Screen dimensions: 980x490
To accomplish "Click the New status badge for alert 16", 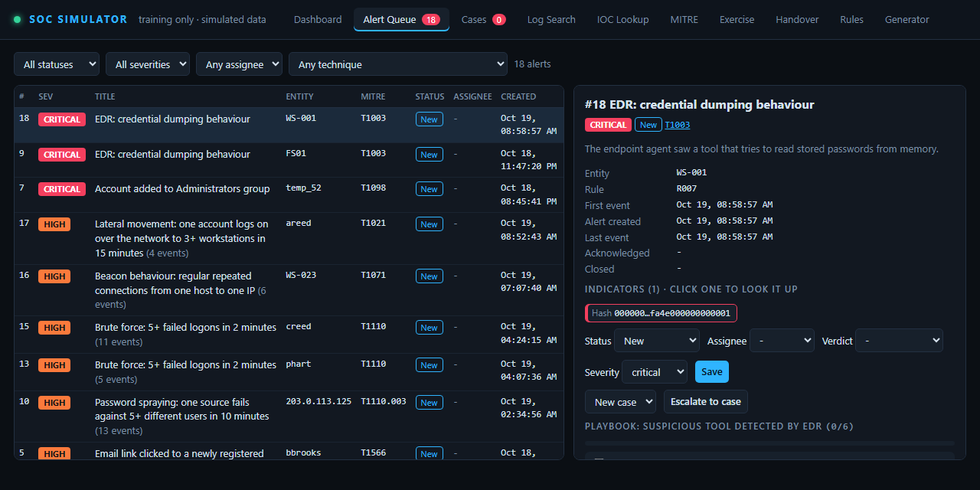I will coord(430,276).
